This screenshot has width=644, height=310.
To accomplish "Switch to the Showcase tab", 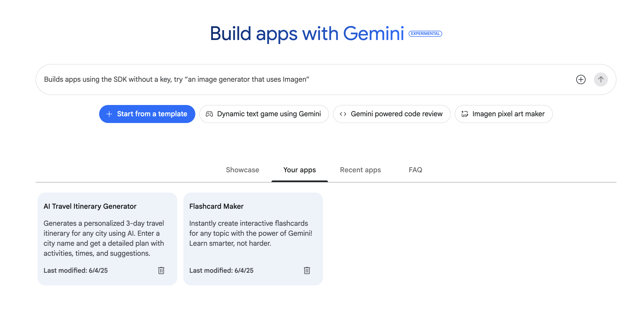I will [242, 170].
